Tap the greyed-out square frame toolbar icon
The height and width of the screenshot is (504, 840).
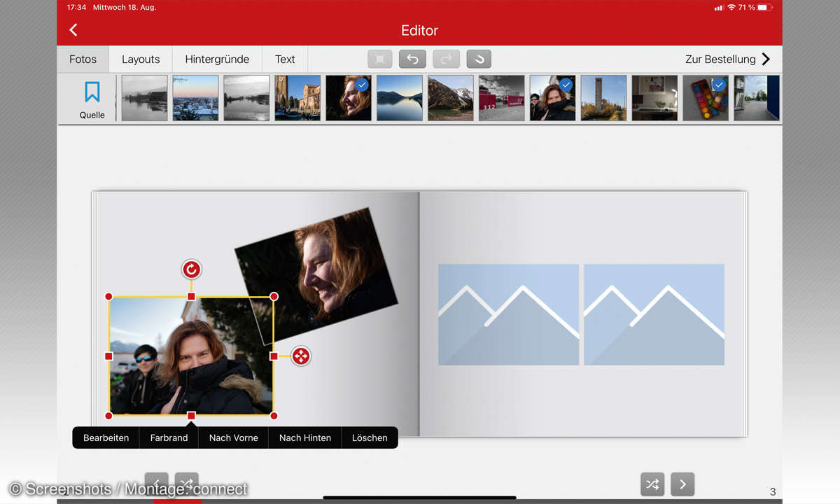click(380, 59)
